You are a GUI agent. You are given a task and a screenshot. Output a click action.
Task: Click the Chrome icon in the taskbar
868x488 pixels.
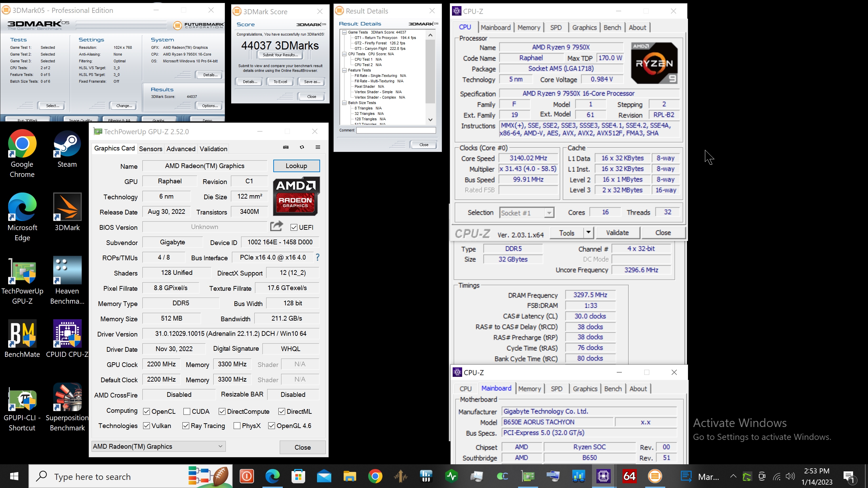(375, 476)
